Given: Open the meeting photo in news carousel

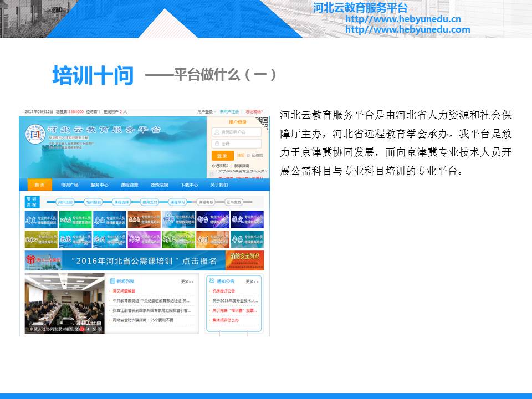Looking at the screenshot, I should point(64,303).
